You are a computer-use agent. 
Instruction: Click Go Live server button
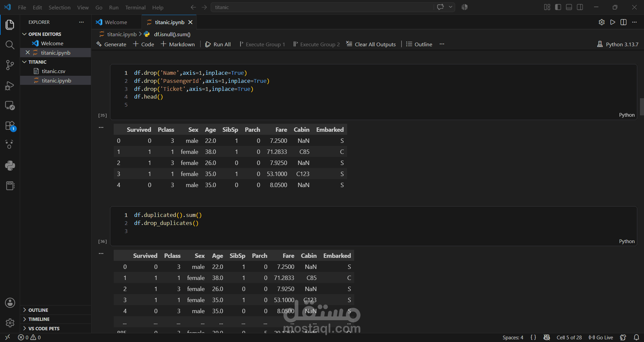[x=601, y=337]
